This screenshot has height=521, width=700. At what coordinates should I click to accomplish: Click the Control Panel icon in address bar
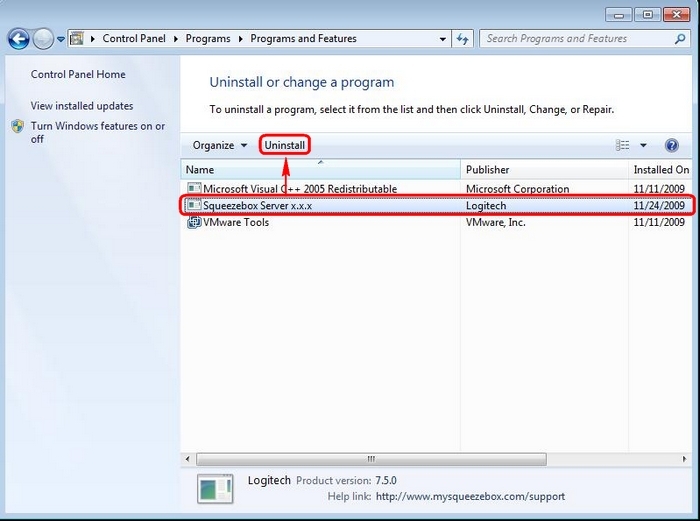[77, 38]
